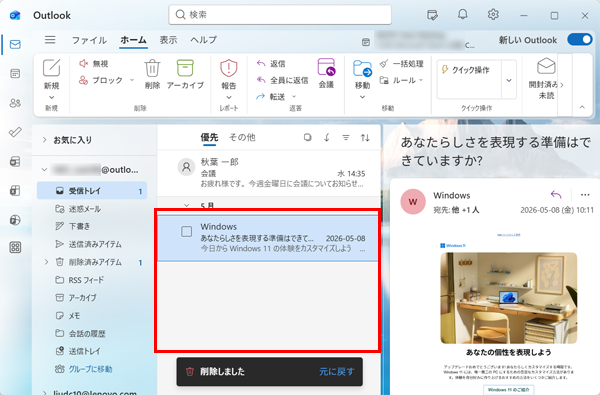Expand the お気に入り folder group

point(44,140)
